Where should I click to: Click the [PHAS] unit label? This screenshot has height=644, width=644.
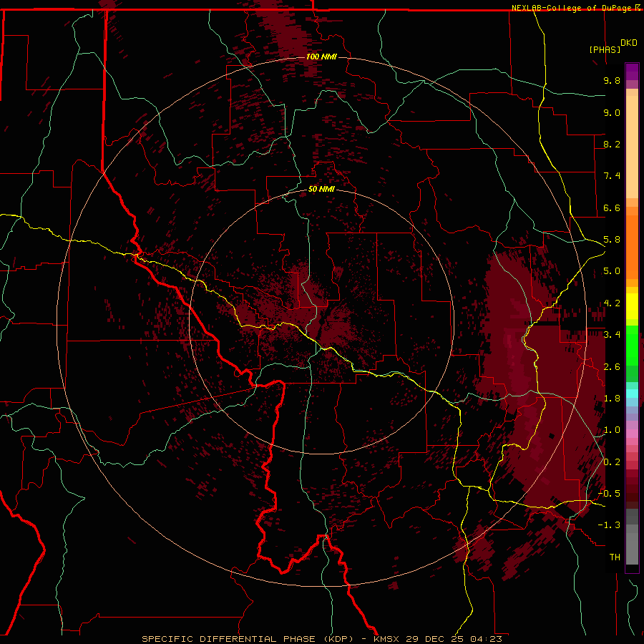(605, 49)
